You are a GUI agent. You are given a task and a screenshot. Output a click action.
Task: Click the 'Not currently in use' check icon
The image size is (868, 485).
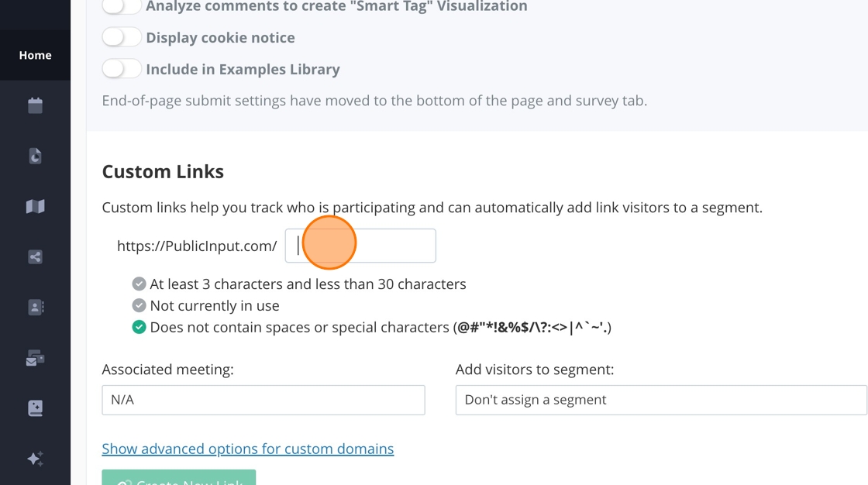(139, 305)
